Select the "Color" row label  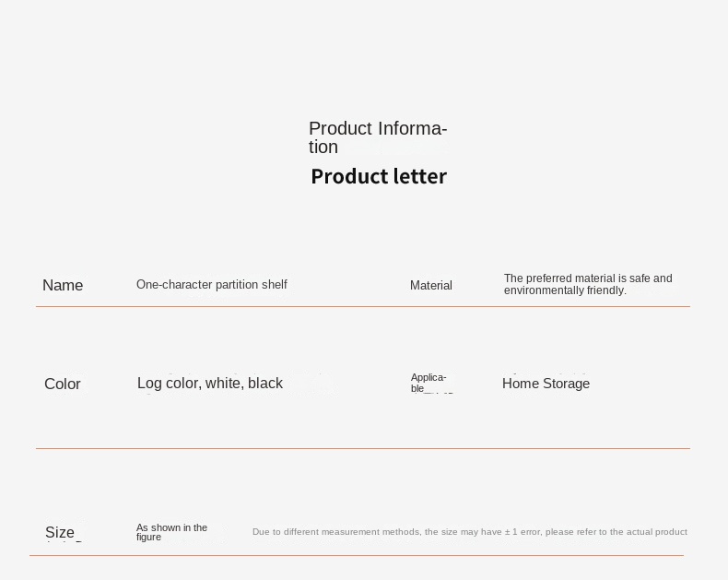[63, 385]
